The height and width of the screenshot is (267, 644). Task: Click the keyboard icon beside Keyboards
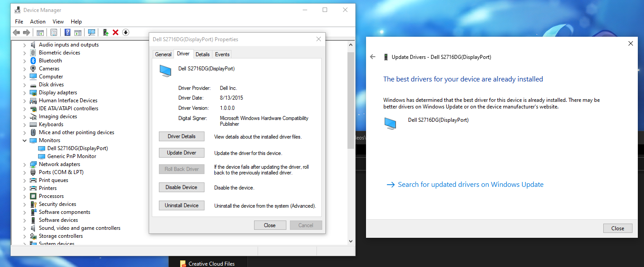click(x=33, y=124)
